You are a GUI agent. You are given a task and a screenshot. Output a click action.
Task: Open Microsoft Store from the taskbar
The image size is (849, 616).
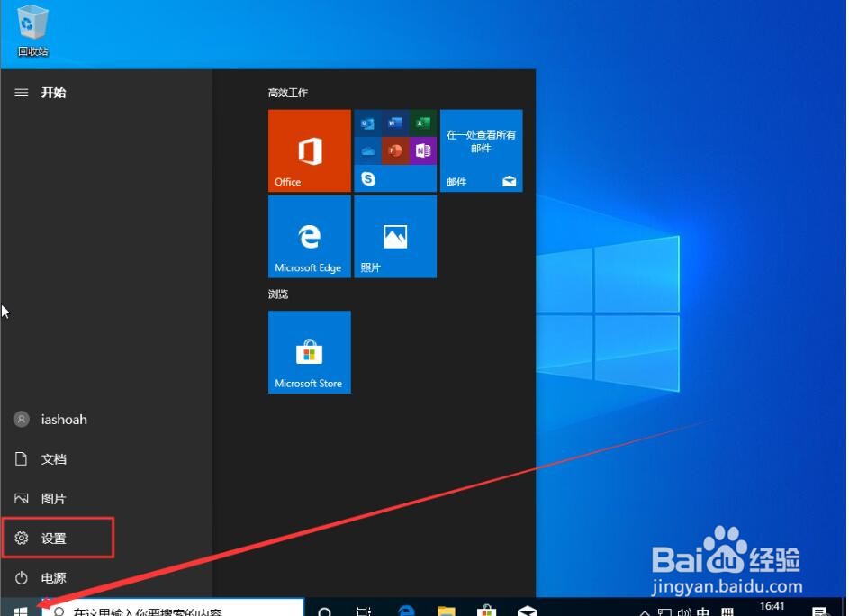click(487, 609)
